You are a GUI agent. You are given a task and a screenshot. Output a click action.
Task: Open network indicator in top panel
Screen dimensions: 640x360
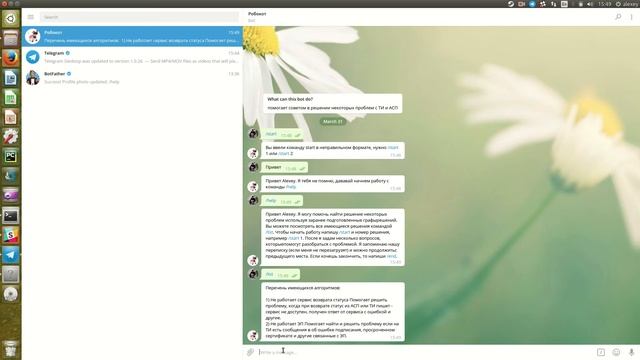click(553, 4)
